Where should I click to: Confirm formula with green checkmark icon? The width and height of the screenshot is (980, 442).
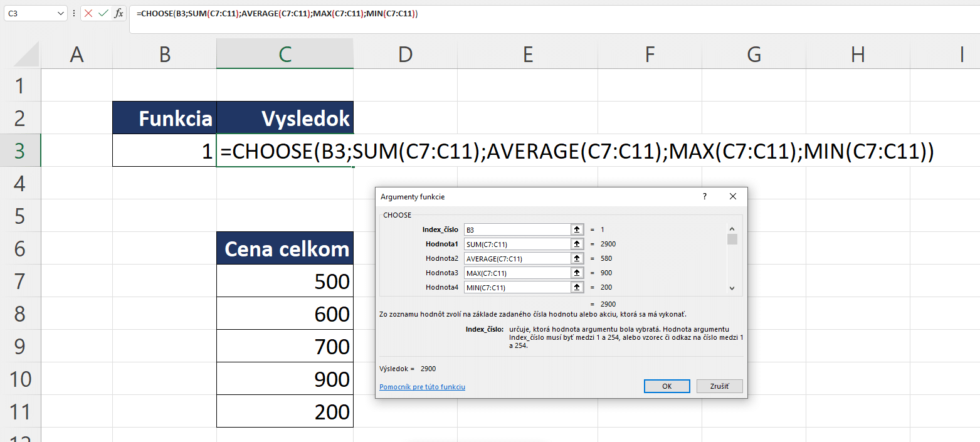coord(103,13)
